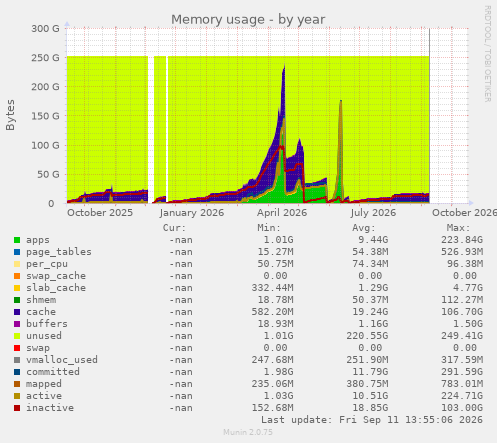Click apps average value 9.44G
497x443 pixels.
tap(373, 240)
